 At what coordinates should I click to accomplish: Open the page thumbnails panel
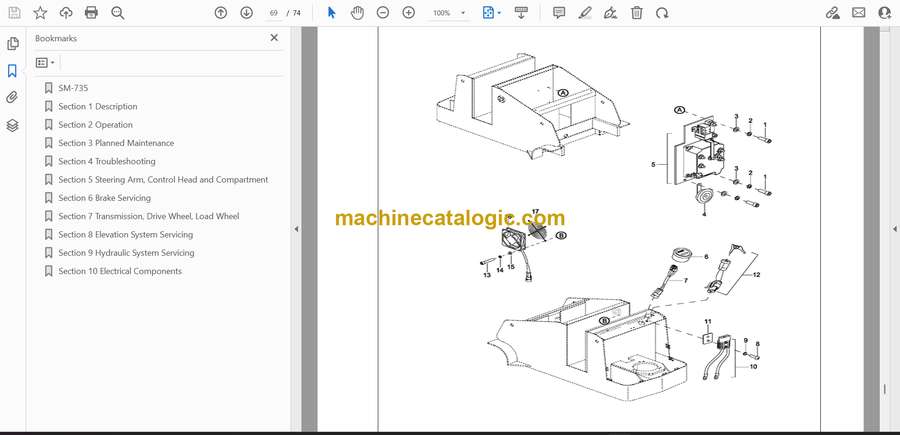click(x=12, y=44)
